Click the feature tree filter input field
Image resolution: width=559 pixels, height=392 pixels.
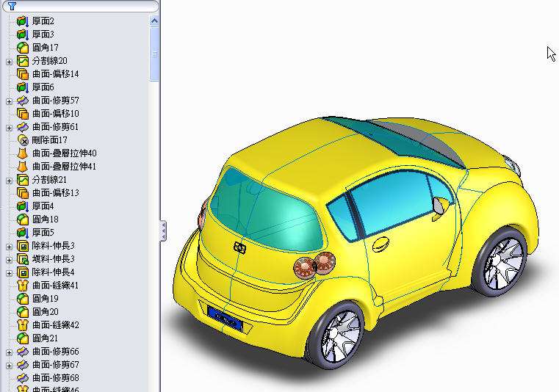point(80,6)
